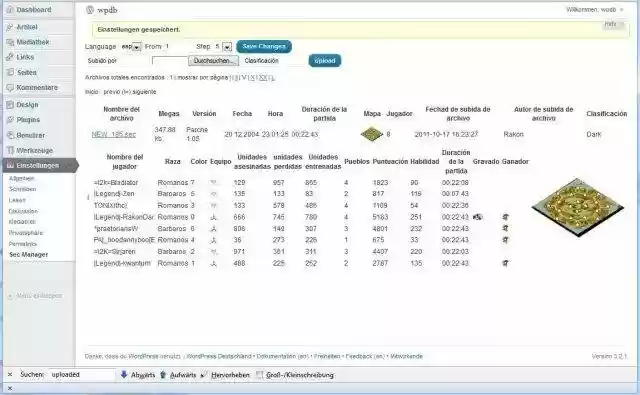640x395 pixels.
Task: Click the team icon in =I2K=Sirjaren row
Action: point(213,251)
